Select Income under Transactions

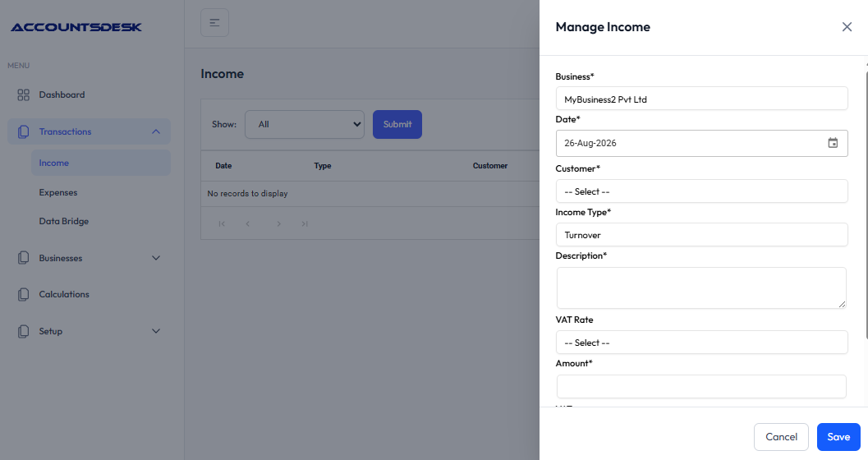click(x=101, y=163)
